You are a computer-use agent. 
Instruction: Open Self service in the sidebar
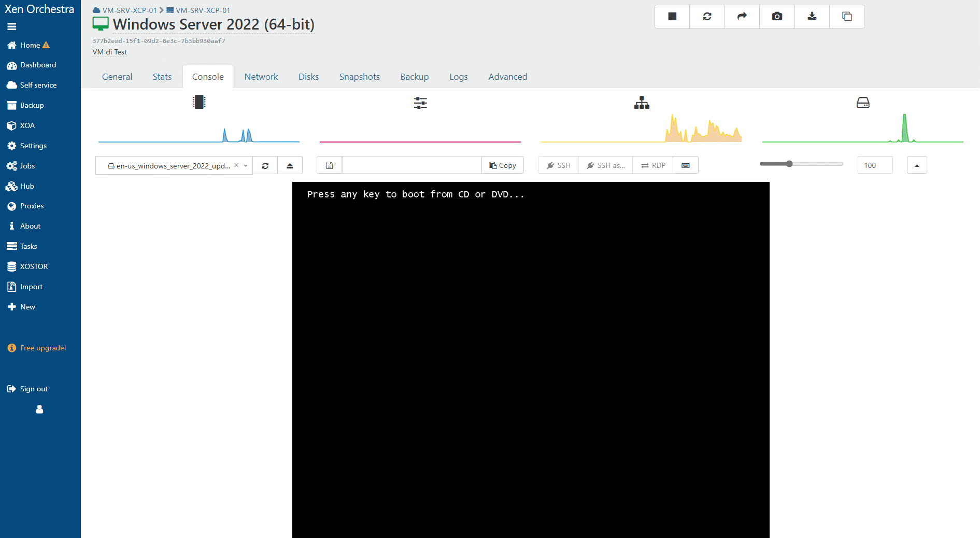pyautogui.click(x=32, y=85)
